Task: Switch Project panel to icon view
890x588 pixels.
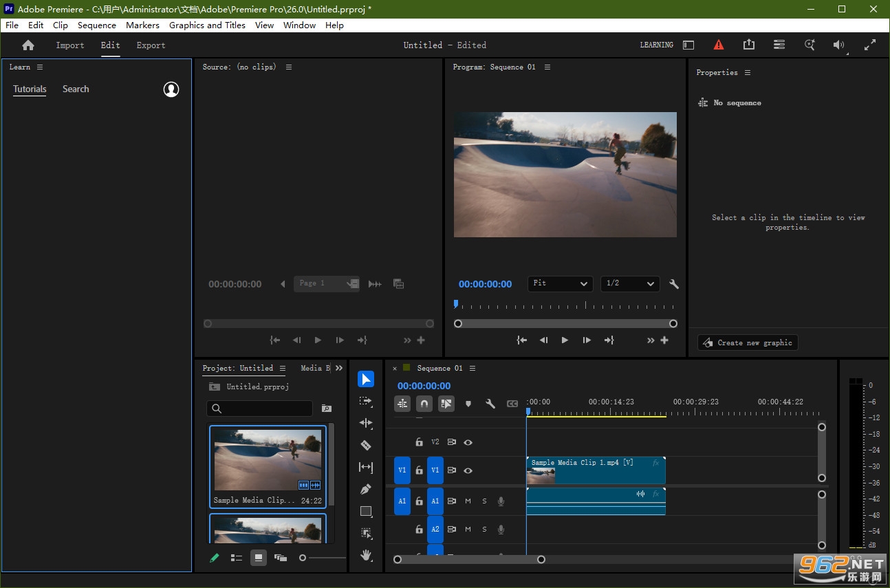Action: tap(259, 558)
